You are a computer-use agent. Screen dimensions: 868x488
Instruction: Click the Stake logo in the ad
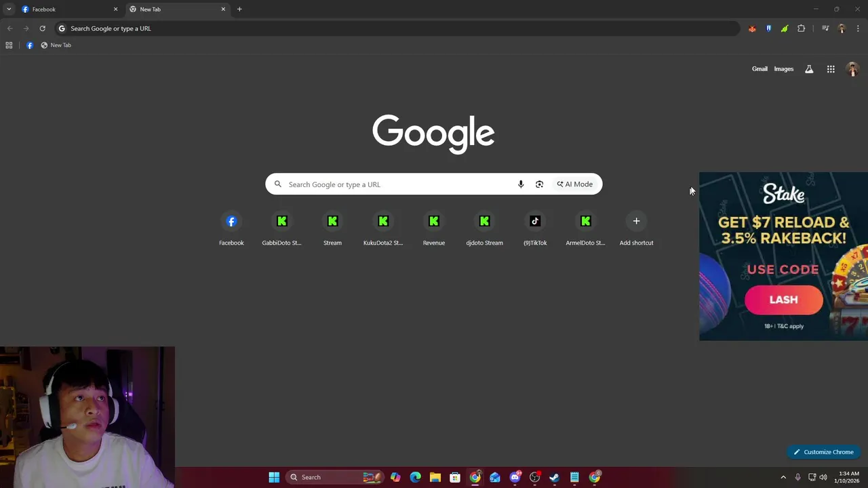784,194
